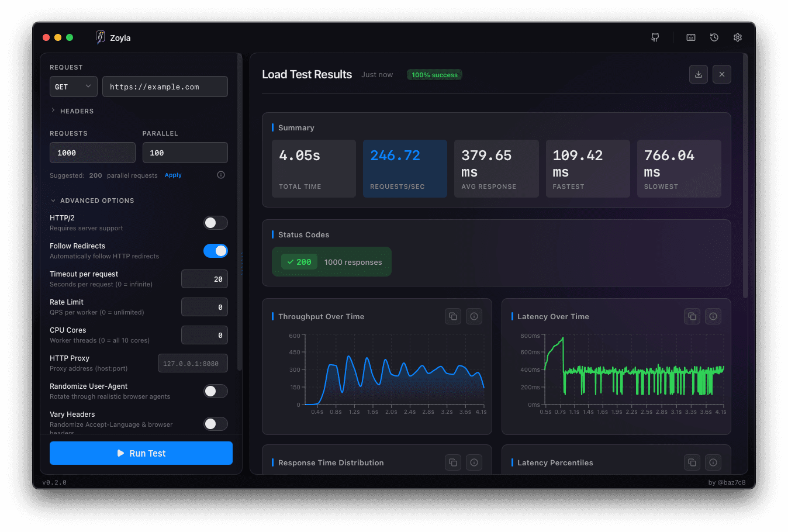This screenshot has height=532, width=788.
Task: Toggle Vary Headers switch
Action: 216,424
